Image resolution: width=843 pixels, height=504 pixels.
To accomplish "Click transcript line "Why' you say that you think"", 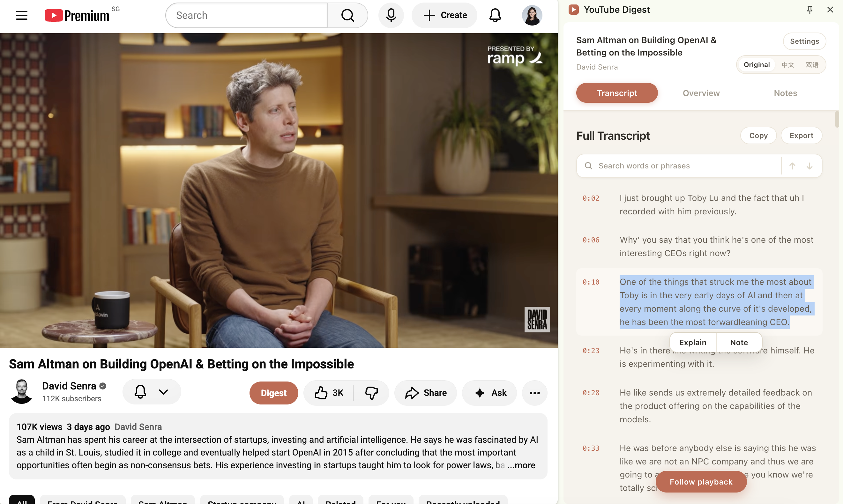I will coord(716,247).
